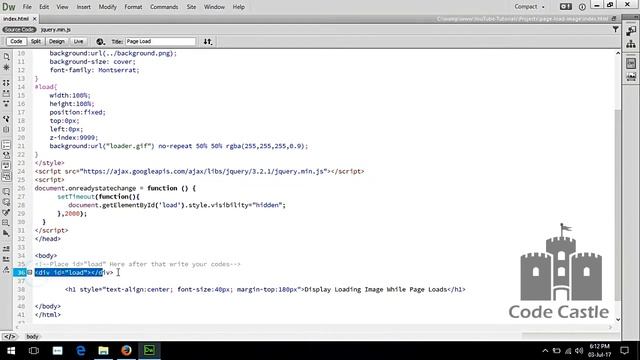
Task: Open Preview in Browser globe icon
Action: [100, 42]
